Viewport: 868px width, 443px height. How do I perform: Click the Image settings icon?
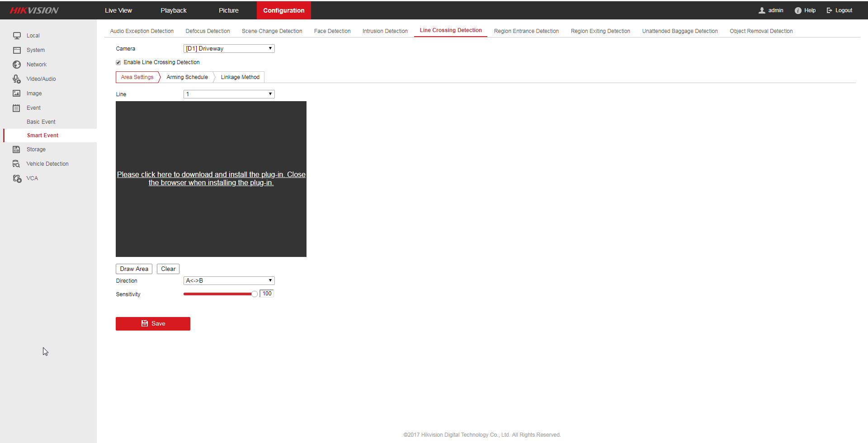[x=17, y=93]
